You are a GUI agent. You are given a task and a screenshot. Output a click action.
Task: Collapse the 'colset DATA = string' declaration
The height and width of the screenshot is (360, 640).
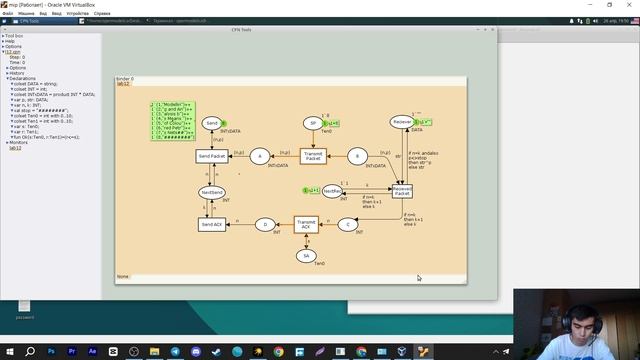(12, 84)
